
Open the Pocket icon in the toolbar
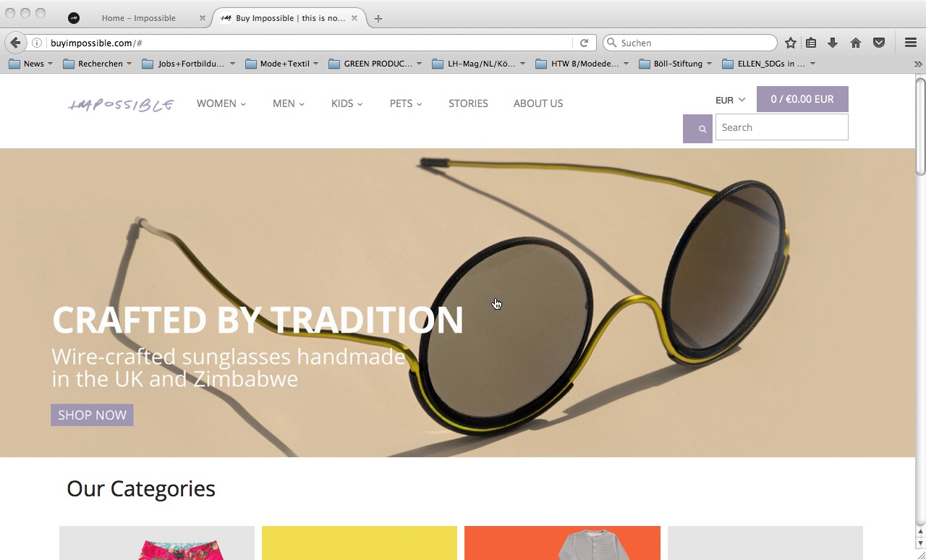879,43
